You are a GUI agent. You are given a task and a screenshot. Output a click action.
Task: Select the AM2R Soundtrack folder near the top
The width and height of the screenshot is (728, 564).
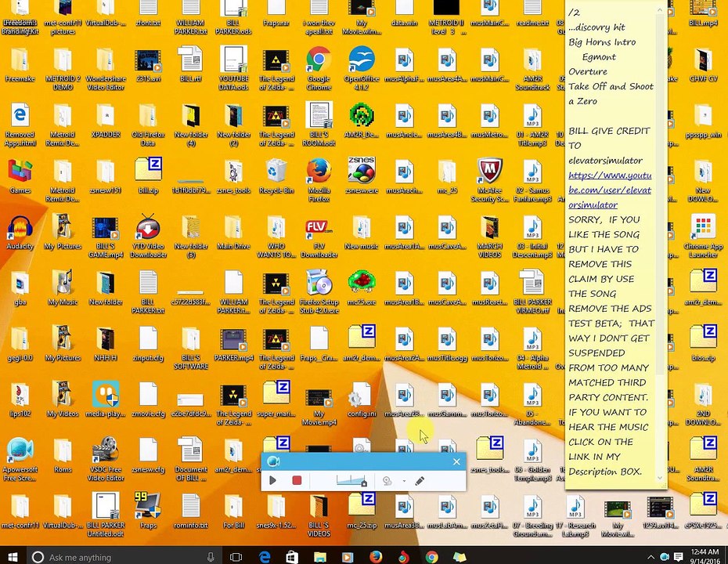point(532,69)
